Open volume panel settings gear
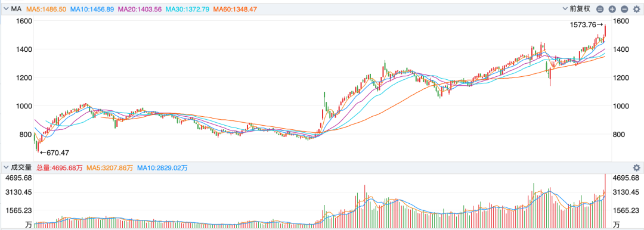This screenshot has height=230, width=644. pos(637,167)
